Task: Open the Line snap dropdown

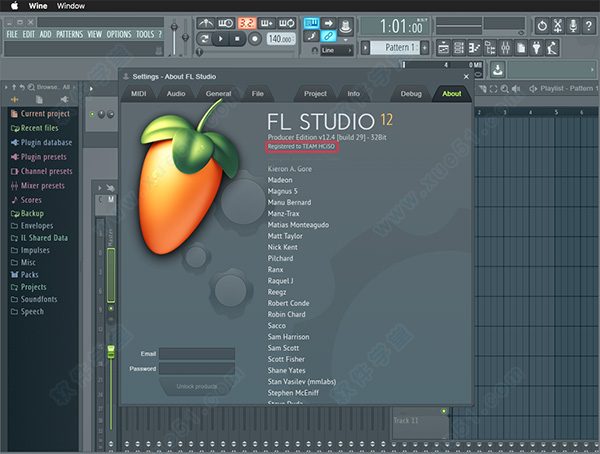Action: click(337, 51)
